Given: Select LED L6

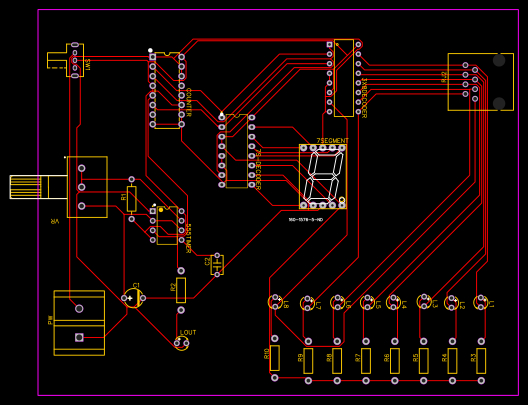Looking at the screenshot, I should 338,302.
